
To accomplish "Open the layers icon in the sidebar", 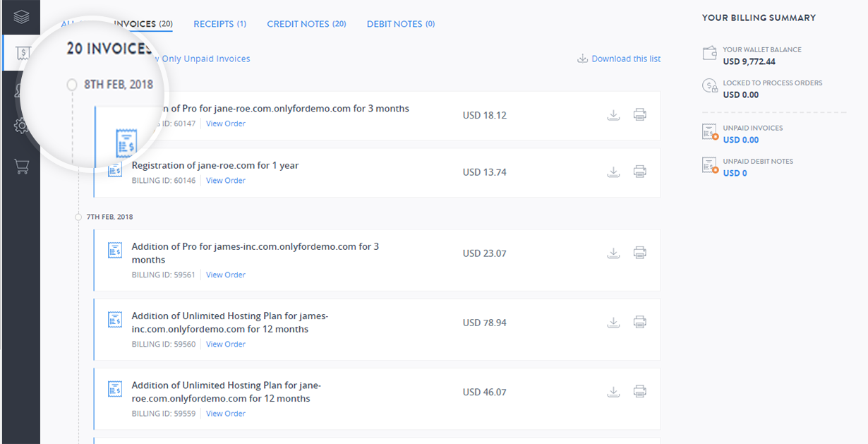I will (21, 16).
